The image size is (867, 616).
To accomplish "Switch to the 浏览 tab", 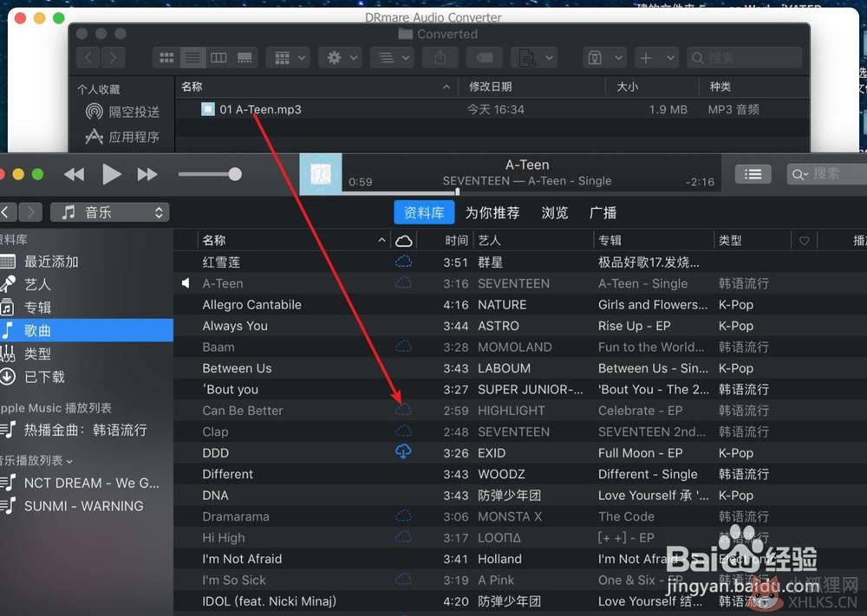I will tap(555, 213).
